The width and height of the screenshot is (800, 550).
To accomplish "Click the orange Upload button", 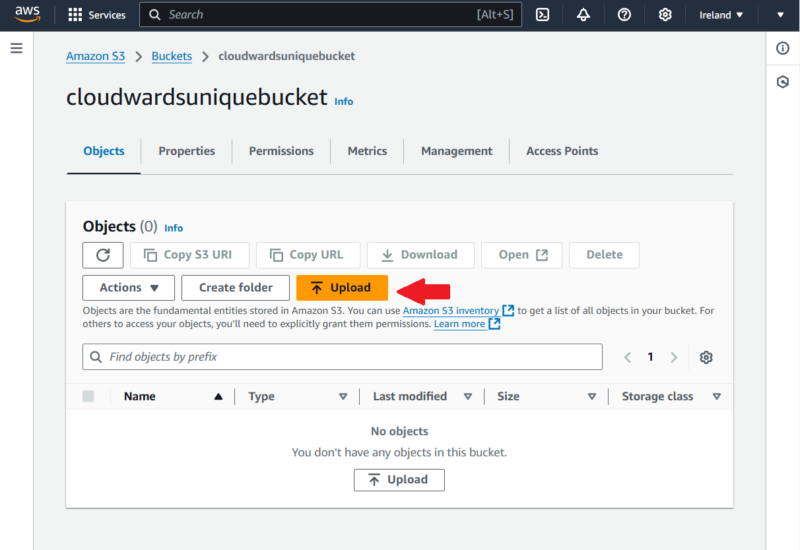I will [342, 288].
